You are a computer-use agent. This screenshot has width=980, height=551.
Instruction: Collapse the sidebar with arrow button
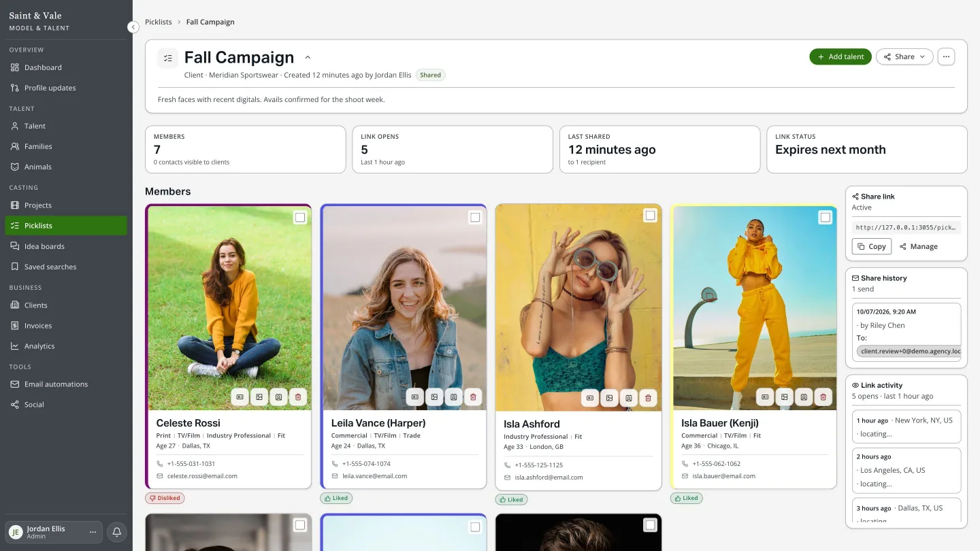133,27
